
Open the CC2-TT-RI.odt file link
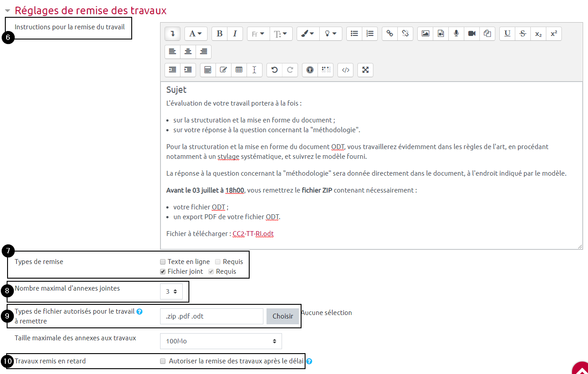253,234
